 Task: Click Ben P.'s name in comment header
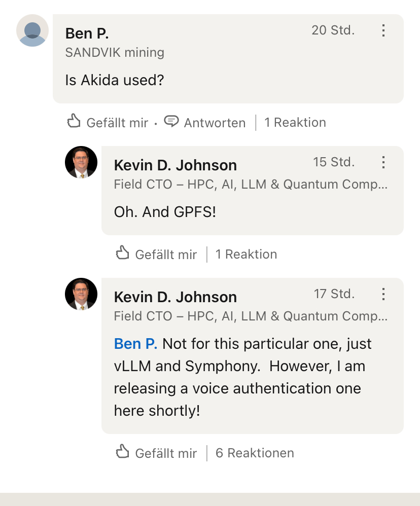point(87,33)
